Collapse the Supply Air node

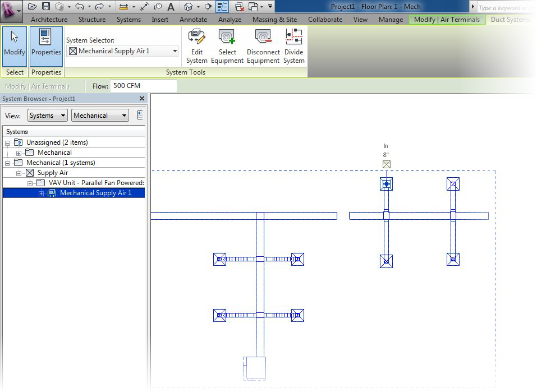19,173
